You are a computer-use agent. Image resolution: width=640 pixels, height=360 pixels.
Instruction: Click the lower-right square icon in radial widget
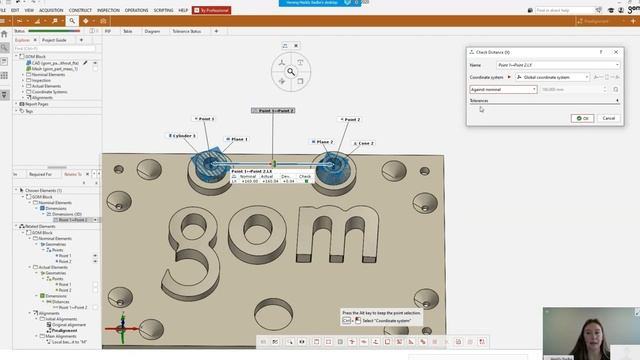click(300, 81)
